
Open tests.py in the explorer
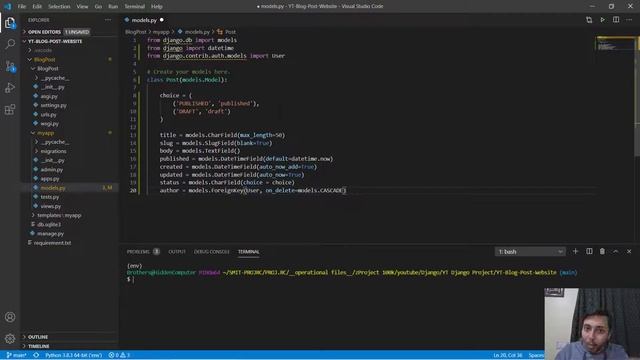(50, 197)
